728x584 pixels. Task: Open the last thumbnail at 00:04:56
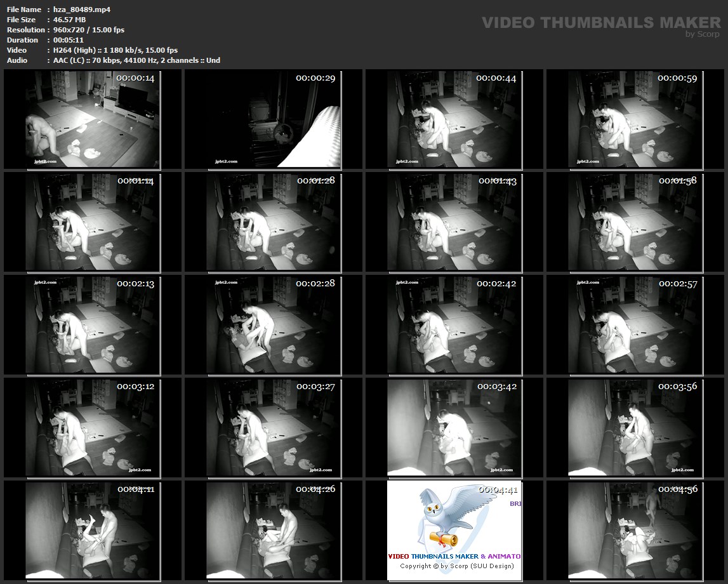pos(635,530)
